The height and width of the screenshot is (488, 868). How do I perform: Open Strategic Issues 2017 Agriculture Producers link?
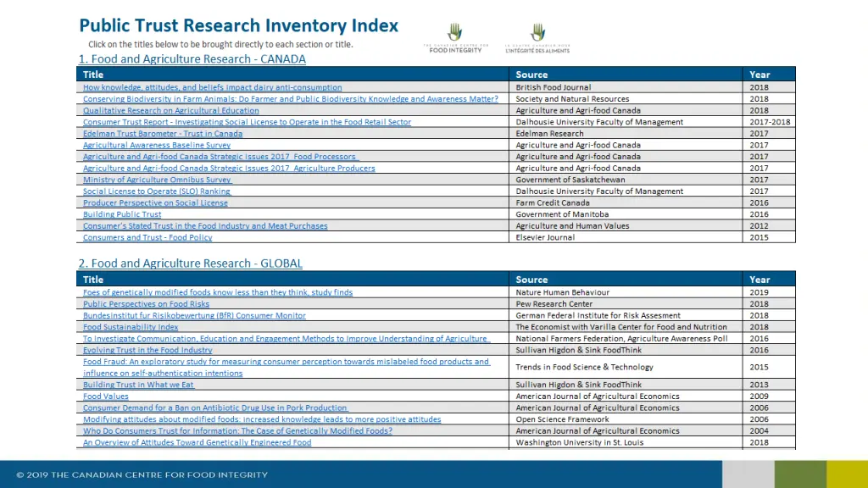[x=229, y=169]
